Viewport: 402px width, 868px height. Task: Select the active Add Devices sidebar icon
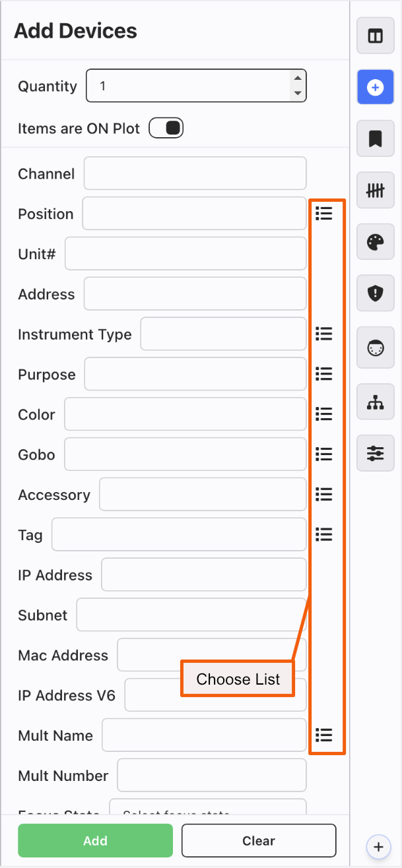pyautogui.click(x=375, y=87)
